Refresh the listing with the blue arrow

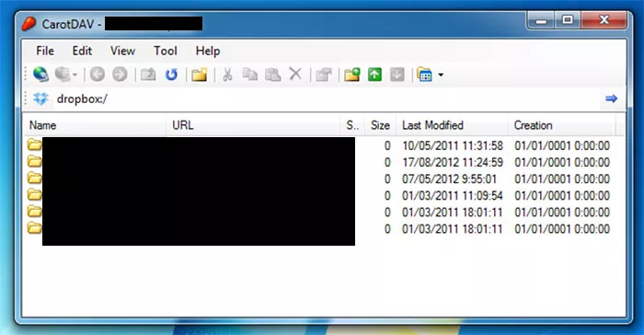click(171, 75)
